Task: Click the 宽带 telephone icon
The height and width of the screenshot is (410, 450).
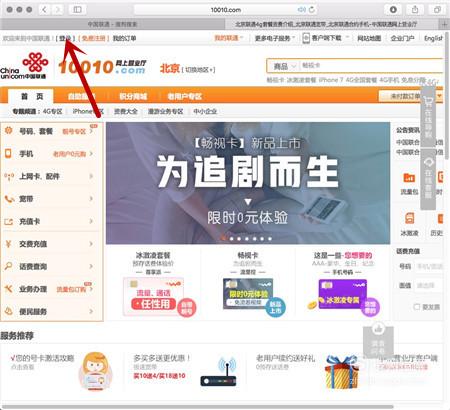Action: coord(9,199)
